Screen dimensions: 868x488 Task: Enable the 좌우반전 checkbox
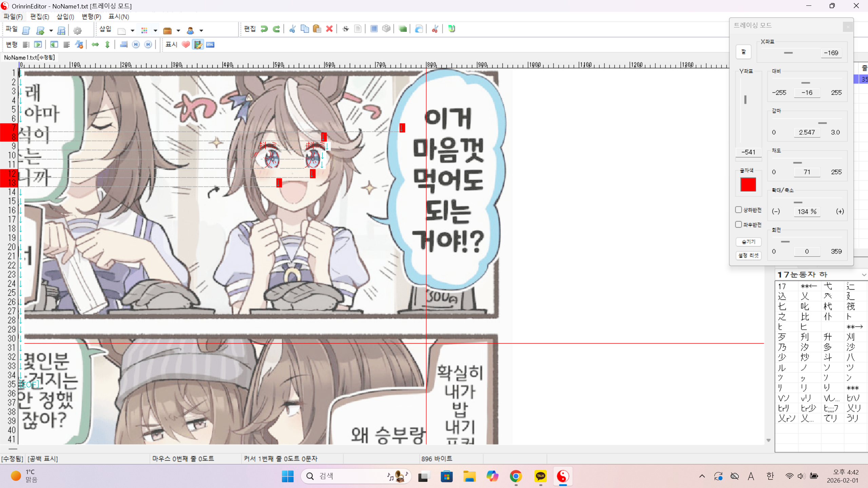click(738, 224)
